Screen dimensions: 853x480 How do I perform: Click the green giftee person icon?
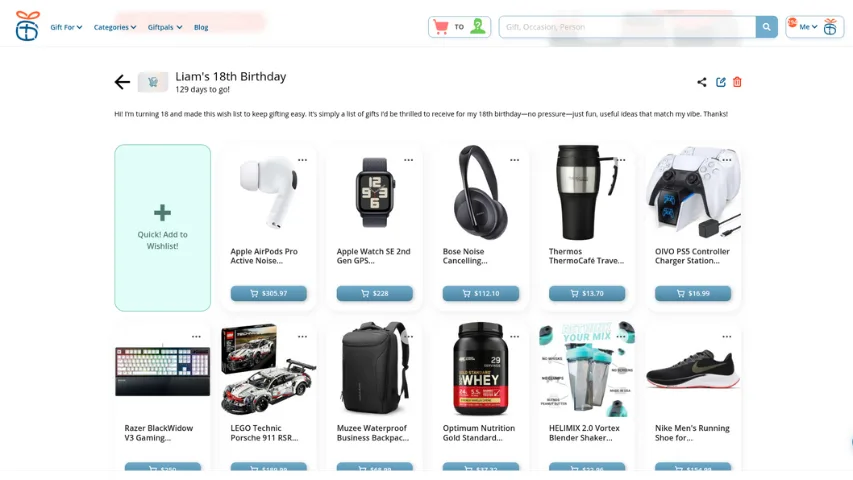coord(478,27)
